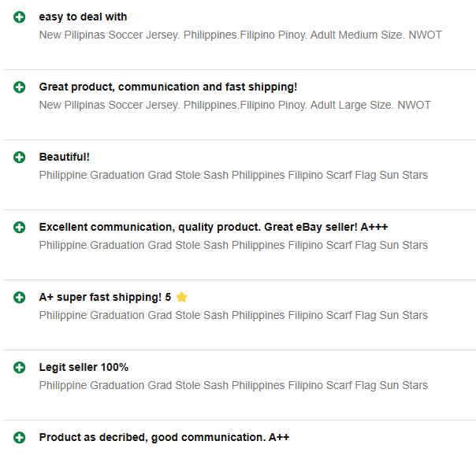This screenshot has height=467, width=476.
Task: Click "Product as decribed, good communication. A++" text
Action: click(164, 438)
